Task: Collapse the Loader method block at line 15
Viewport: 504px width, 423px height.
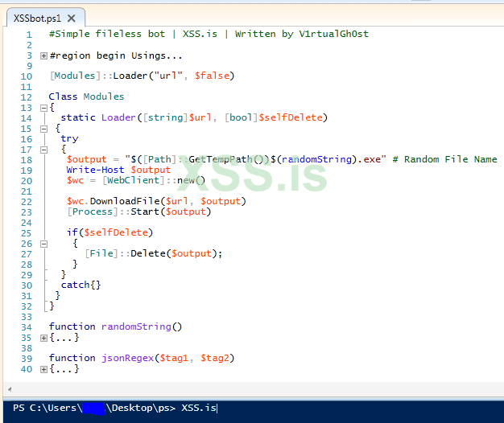Action: coord(43,129)
